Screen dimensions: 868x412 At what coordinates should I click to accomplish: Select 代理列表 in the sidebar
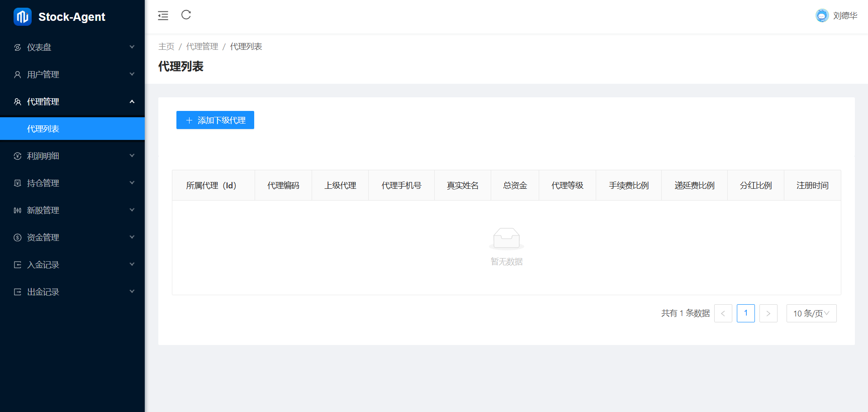coord(43,129)
